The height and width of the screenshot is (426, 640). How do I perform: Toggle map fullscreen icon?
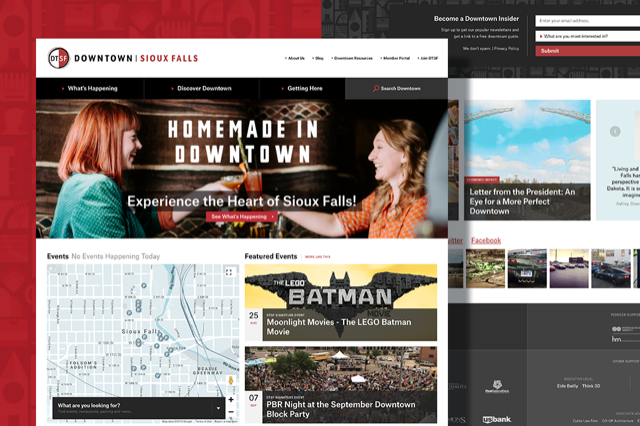point(229,272)
